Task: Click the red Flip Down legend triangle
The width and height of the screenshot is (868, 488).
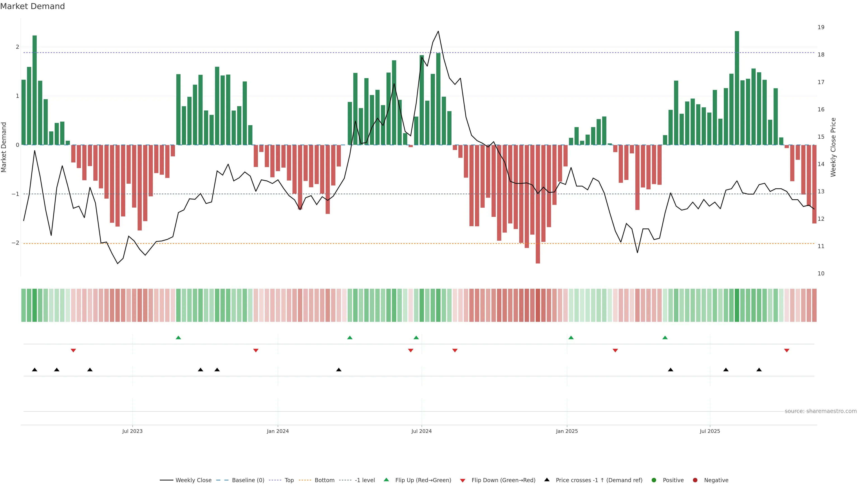Action: coord(463,480)
